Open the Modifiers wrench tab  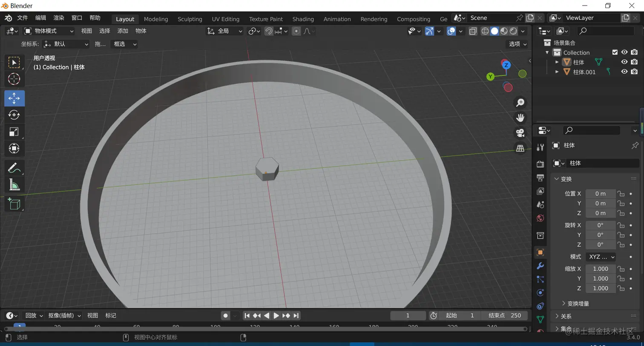pyautogui.click(x=540, y=266)
